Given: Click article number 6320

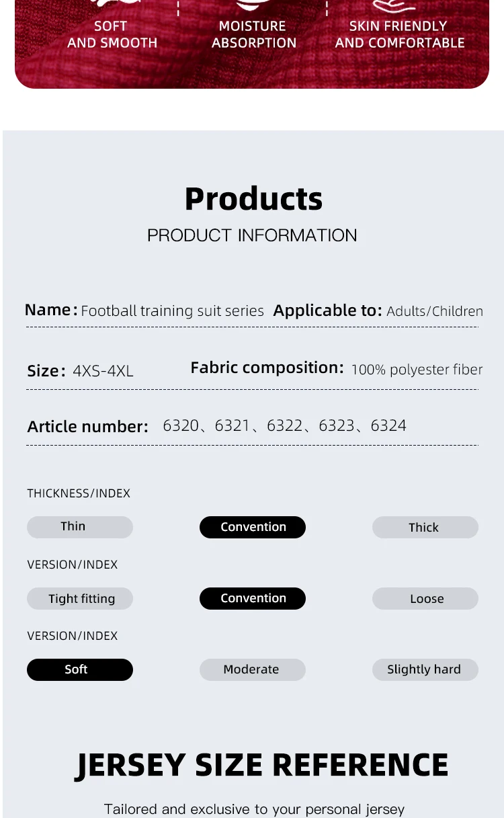Looking at the screenshot, I should [181, 425].
